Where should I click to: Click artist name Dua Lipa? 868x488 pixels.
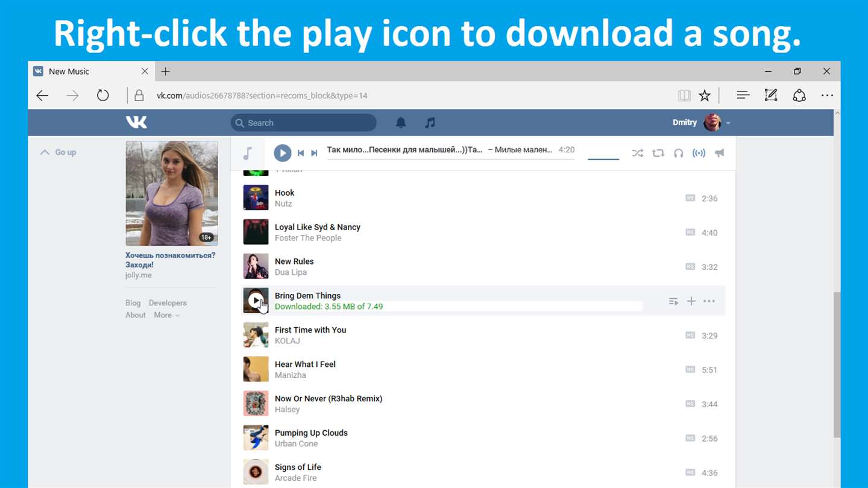[291, 272]
